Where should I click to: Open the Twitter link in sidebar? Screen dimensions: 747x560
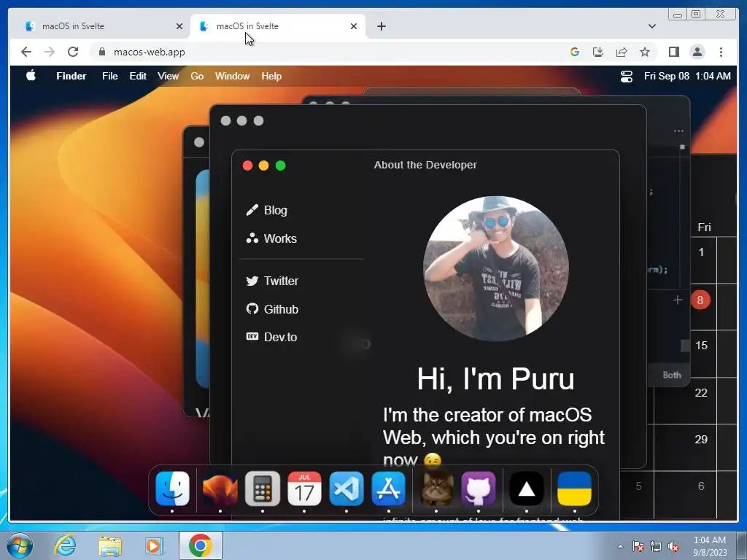pyautogui.click(x=273, y=281)
